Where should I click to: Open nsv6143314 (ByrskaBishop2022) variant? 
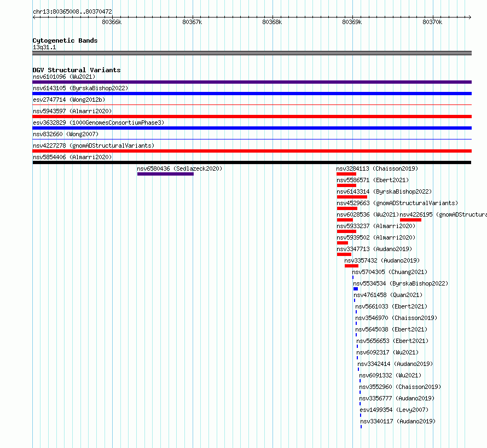384,191
